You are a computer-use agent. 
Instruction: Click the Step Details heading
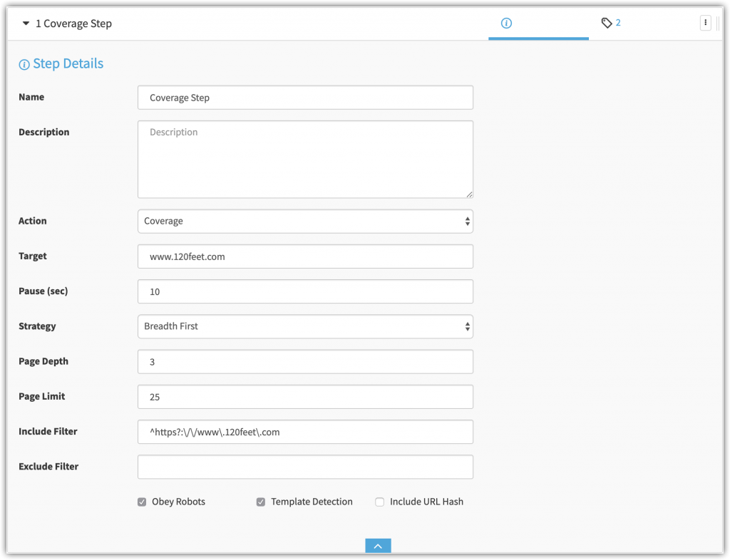[x=68, y=63]
